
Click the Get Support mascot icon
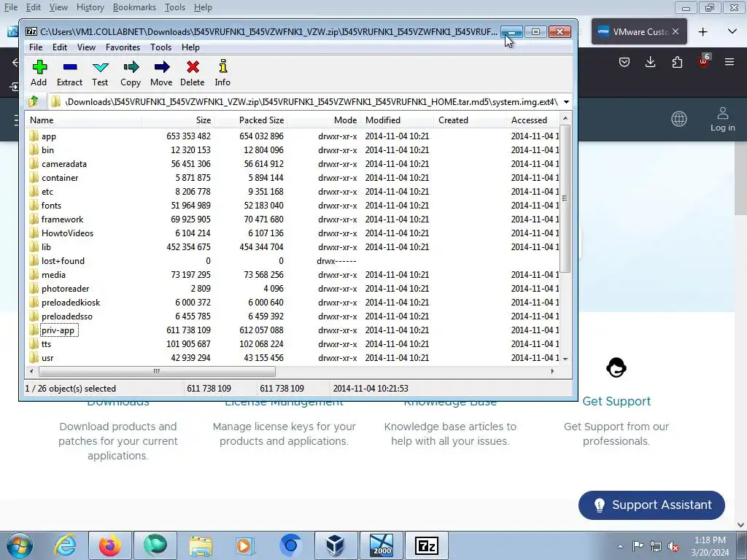(x=616, y=367)
